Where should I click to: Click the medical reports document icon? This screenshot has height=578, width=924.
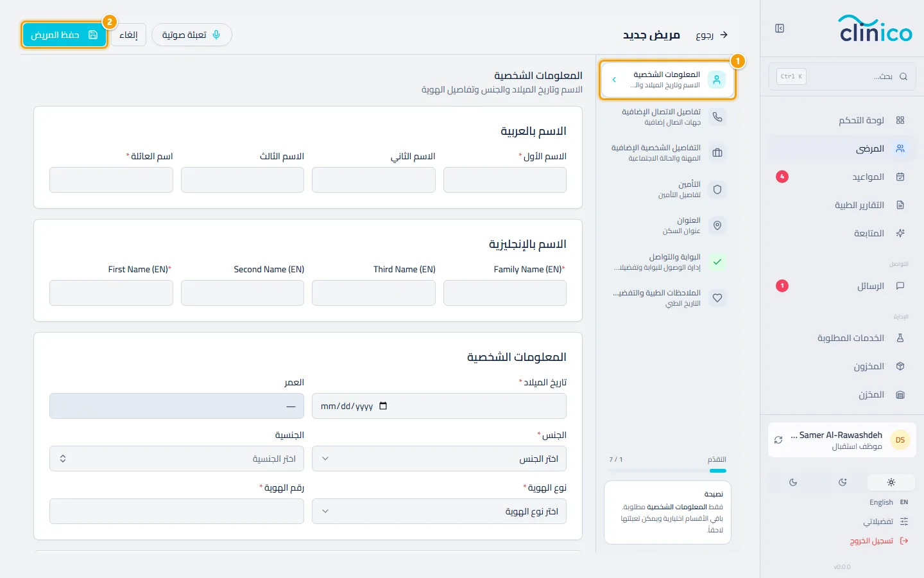[900, 205]
